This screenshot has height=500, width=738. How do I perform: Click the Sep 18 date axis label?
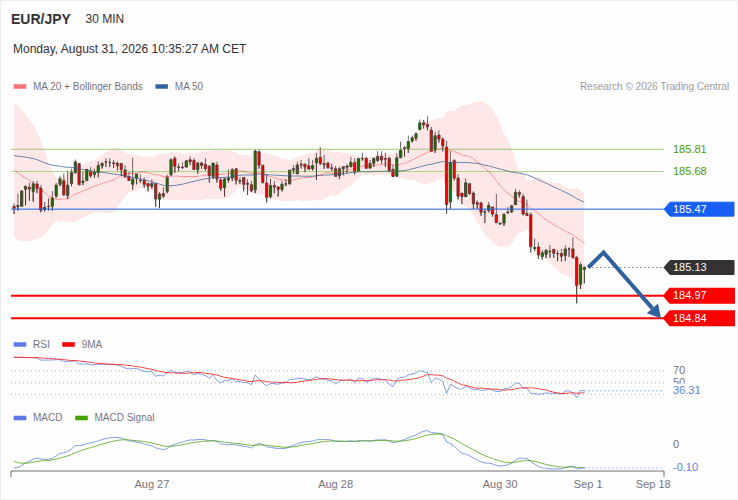[653, 484]
